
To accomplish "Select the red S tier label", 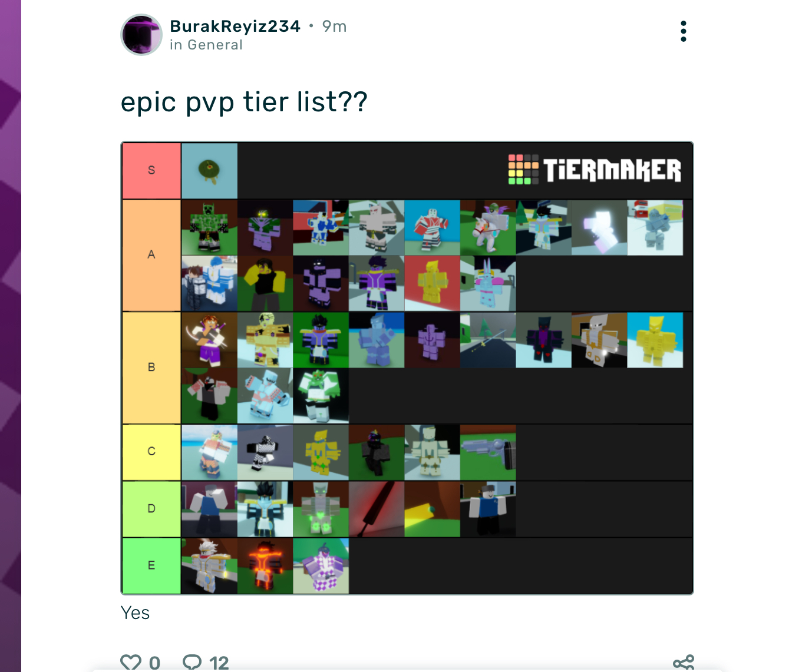I will [151, 171].
